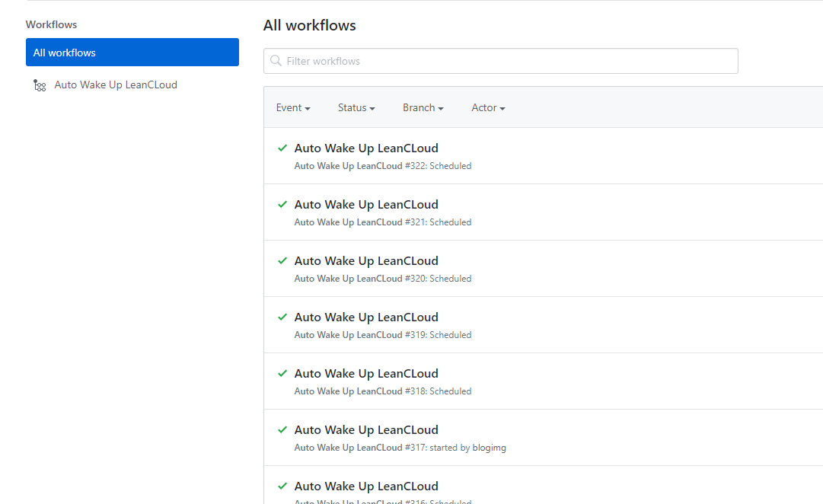Click success checkmark for run #319
Viewport: 823px width, 504px height.
(282, 317)
